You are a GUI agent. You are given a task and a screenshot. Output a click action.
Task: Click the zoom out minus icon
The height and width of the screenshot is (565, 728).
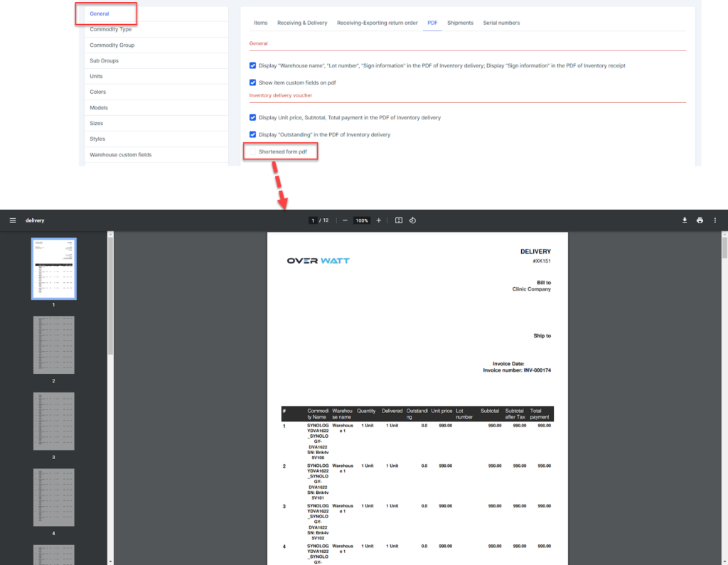click(345, 220)
